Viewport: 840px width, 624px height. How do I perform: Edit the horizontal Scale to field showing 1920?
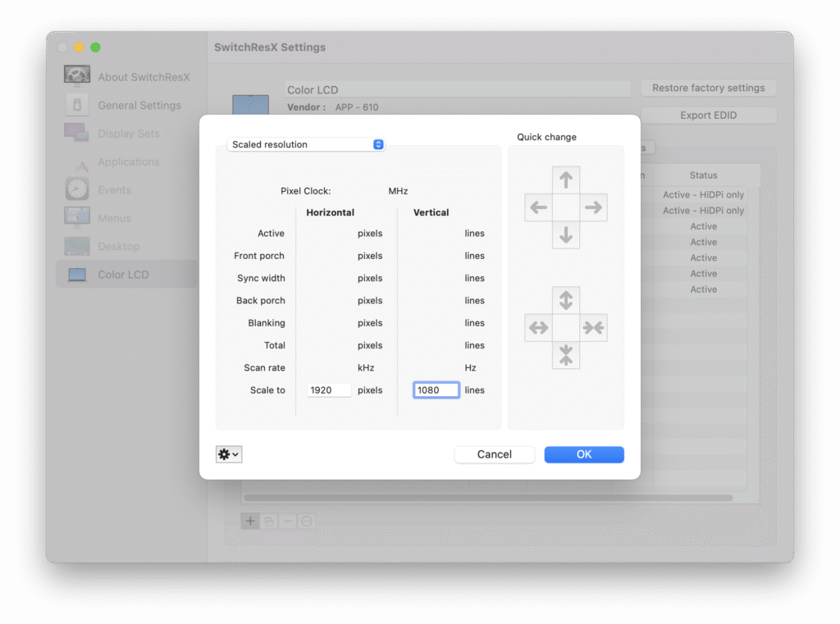pos(329,390)
